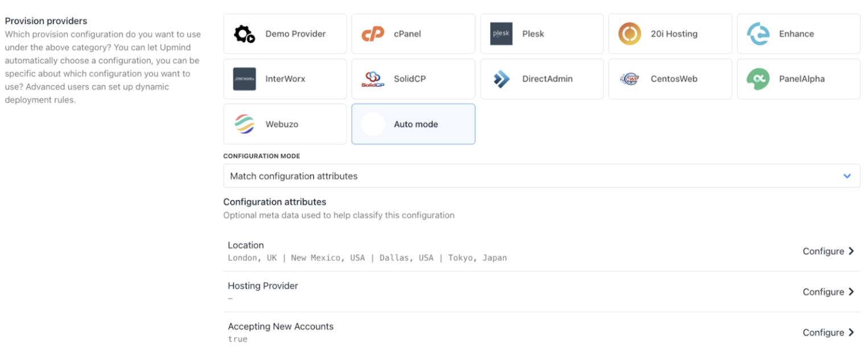868x354 pixels.
Task: Select the Demo Provider card label
Action: 296,34
